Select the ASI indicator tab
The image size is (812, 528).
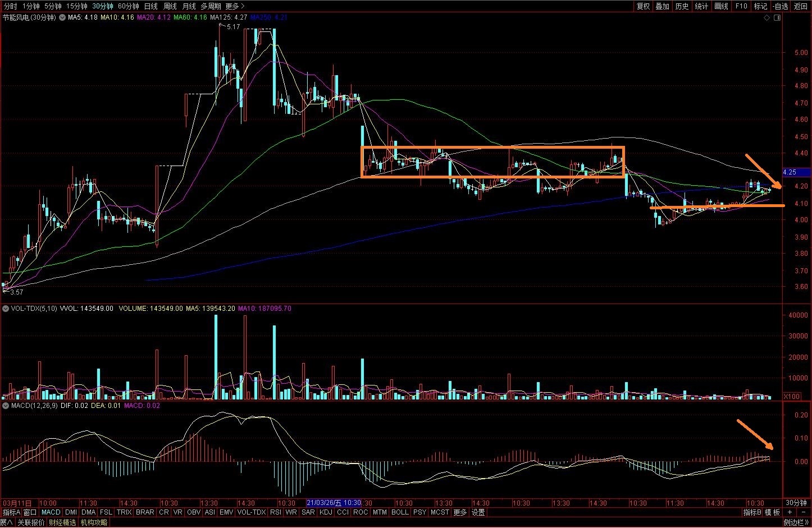(209, 512)
